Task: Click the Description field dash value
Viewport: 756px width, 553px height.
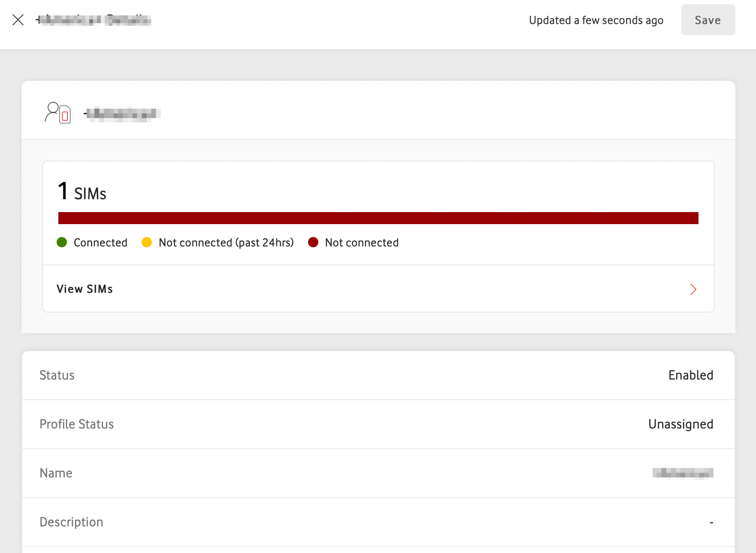Action: click(711, 522)
